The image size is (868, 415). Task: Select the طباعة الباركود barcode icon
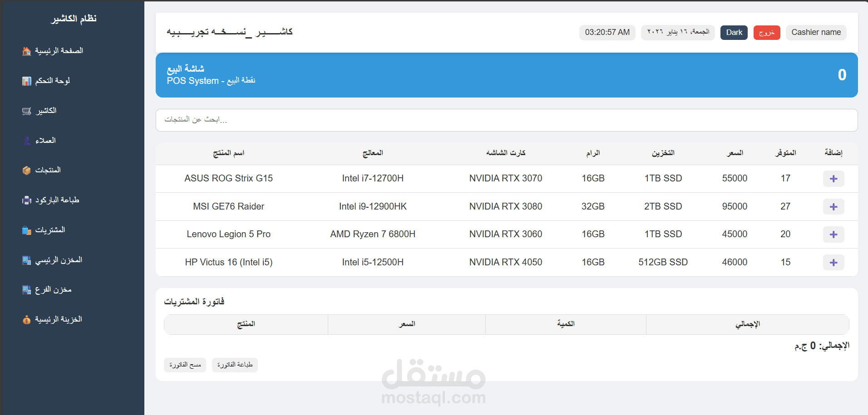(26, 200)
